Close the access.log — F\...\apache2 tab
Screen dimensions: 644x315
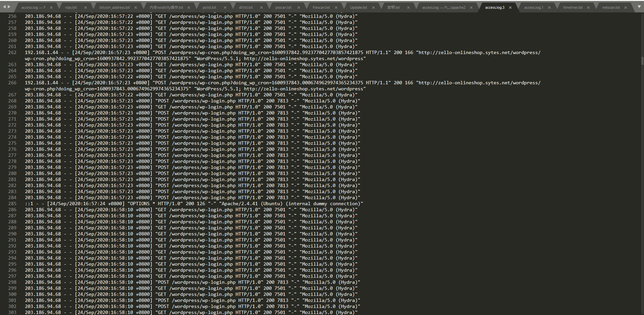click(x=471, y=7)
